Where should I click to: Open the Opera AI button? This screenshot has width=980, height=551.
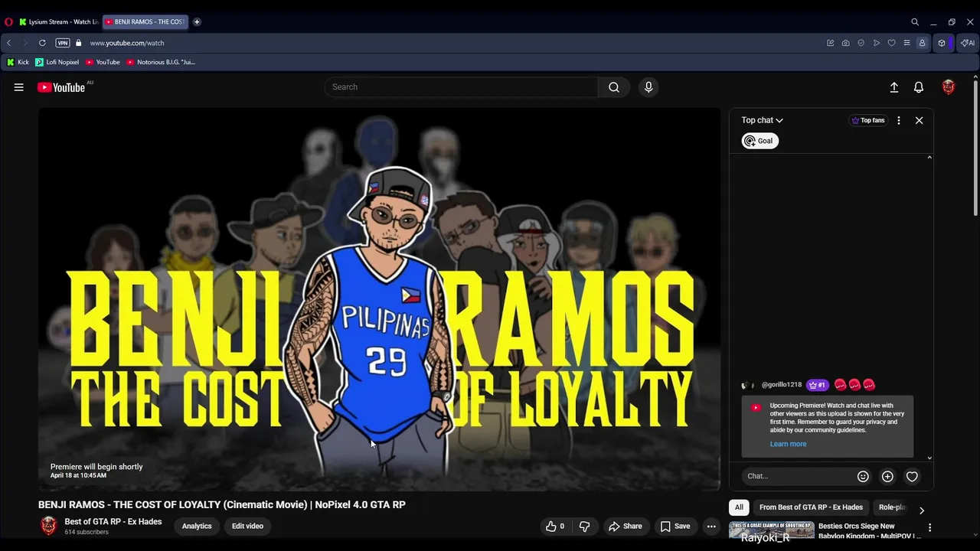968,43
